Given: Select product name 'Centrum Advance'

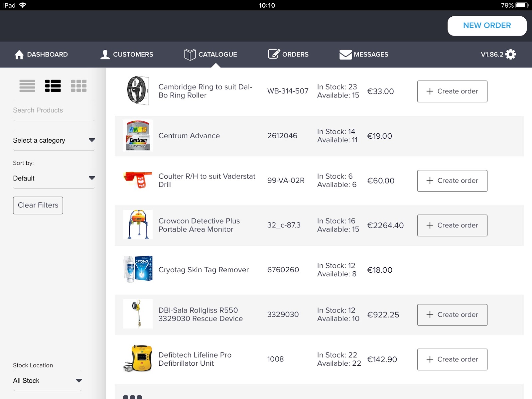Looking at the screenshot, I should (x=189, y=136).
